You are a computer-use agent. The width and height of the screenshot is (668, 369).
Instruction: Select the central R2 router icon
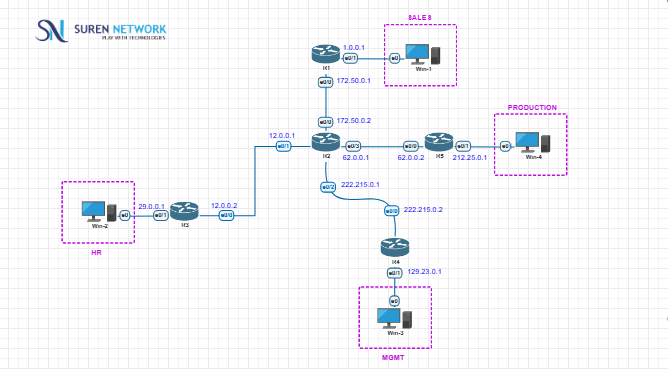(326, 142)
